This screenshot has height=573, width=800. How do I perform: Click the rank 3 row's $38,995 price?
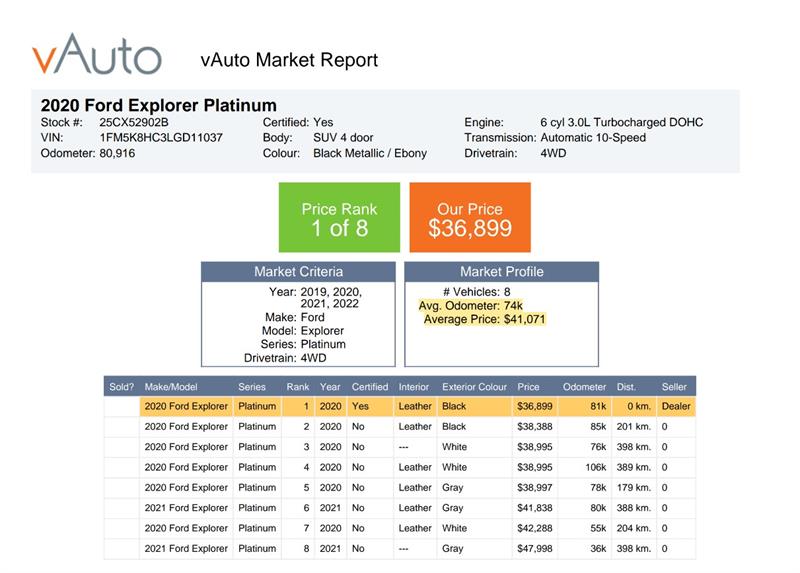click(x=535, y=447)
